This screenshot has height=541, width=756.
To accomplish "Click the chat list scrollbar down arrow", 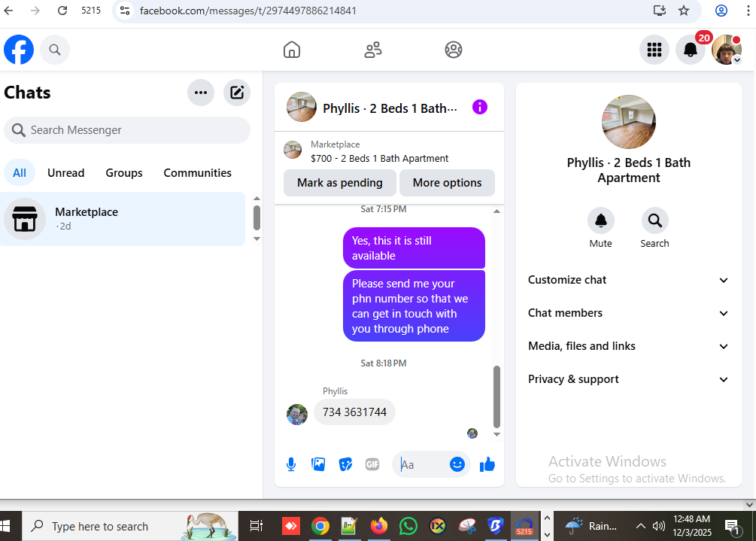I will tap(257, 239).
